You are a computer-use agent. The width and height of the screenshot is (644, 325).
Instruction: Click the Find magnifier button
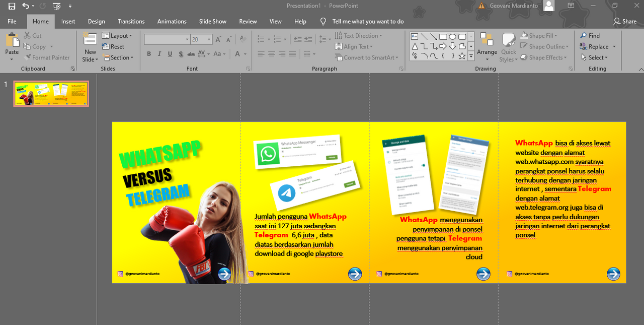click(x=590, y=36)
